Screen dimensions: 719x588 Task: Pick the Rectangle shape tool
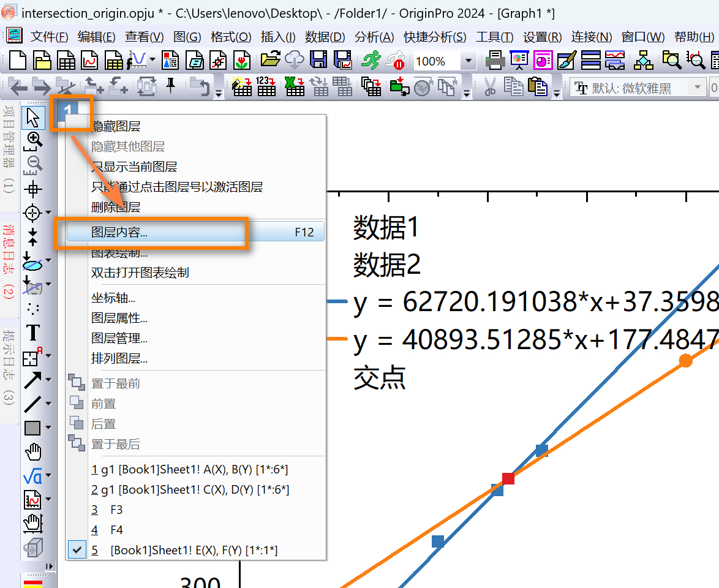(32, 428)
